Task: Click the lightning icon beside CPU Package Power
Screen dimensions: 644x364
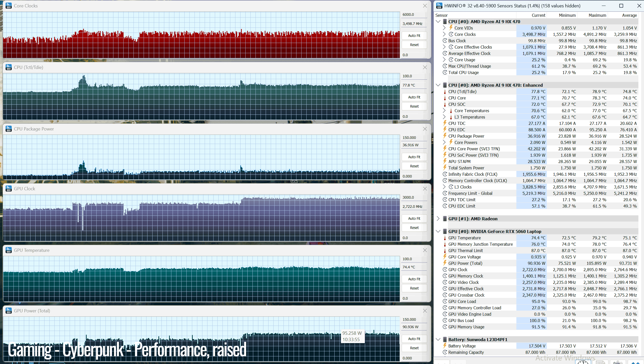Action: (x=445, y=136)
